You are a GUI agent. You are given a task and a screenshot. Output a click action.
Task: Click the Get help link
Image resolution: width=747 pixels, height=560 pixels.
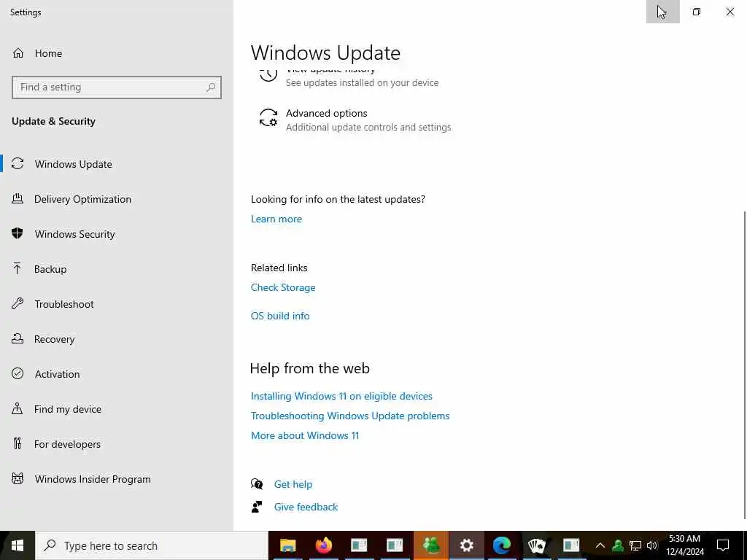pos(293,484)
